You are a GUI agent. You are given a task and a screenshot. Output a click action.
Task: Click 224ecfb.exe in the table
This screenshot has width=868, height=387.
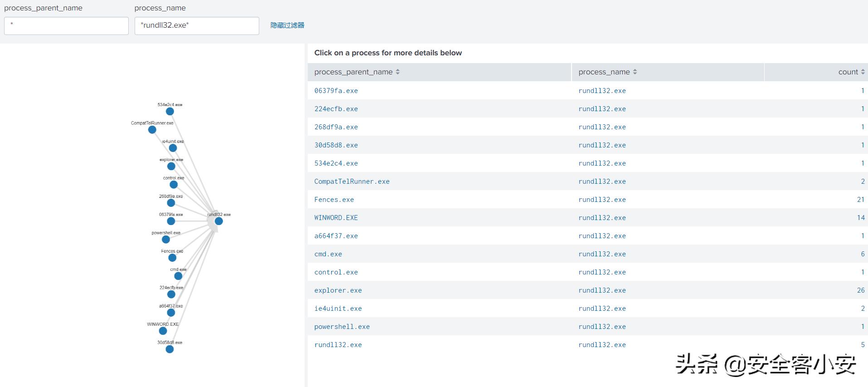[x=336, y=109]
